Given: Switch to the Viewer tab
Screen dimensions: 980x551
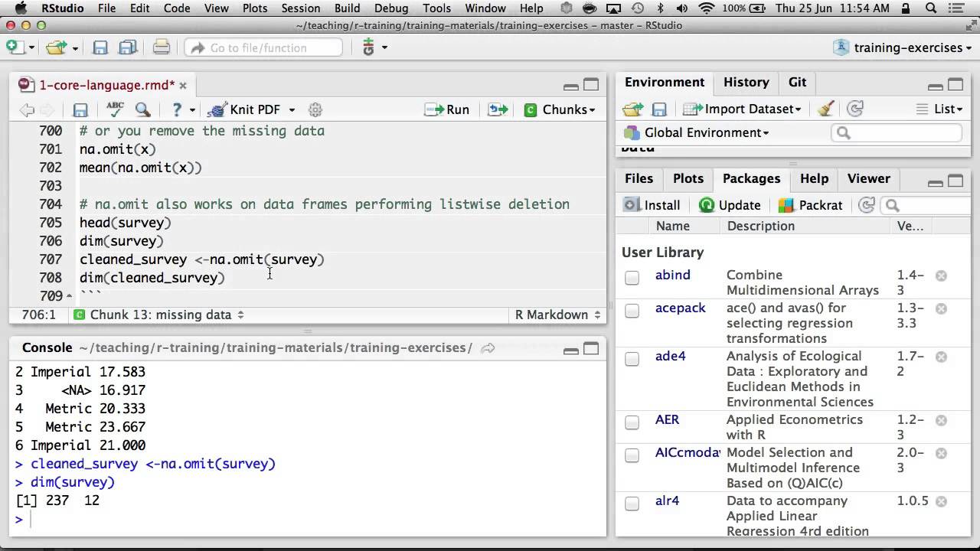Looking at the screenshot, I should (868, 178).
